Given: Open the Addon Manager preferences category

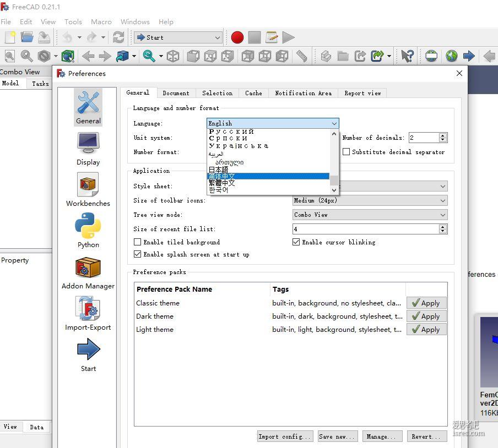Looking at the screenshot, I should [x=88, y=272].
